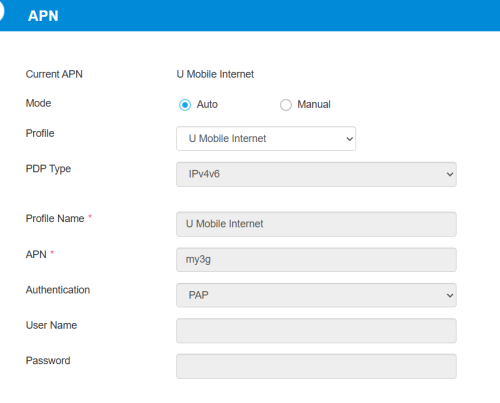
Task: Click the Authentication label
Action: [58, 290]
